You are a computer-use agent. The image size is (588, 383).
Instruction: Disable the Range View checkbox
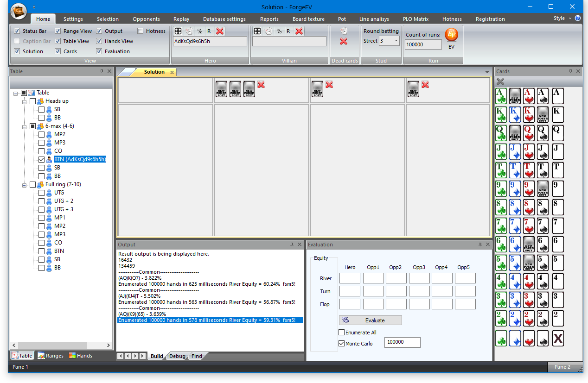(58, 31)
